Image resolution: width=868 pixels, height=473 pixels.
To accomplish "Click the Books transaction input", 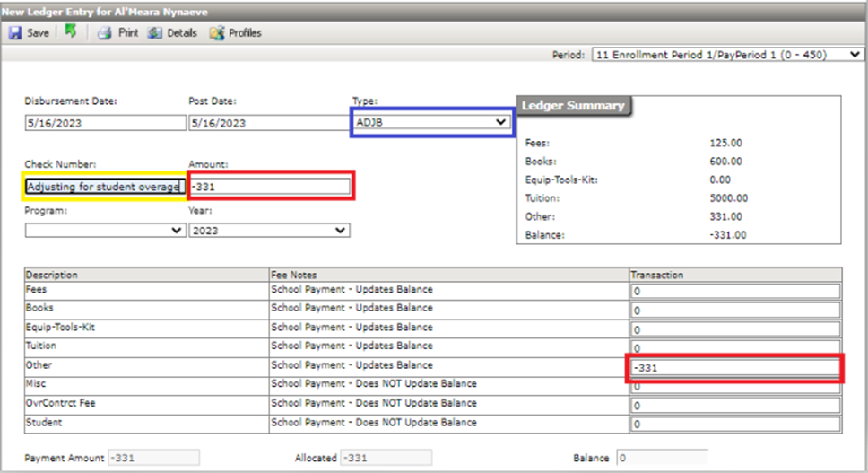I will pyautogui.click(x=735, y=311).
